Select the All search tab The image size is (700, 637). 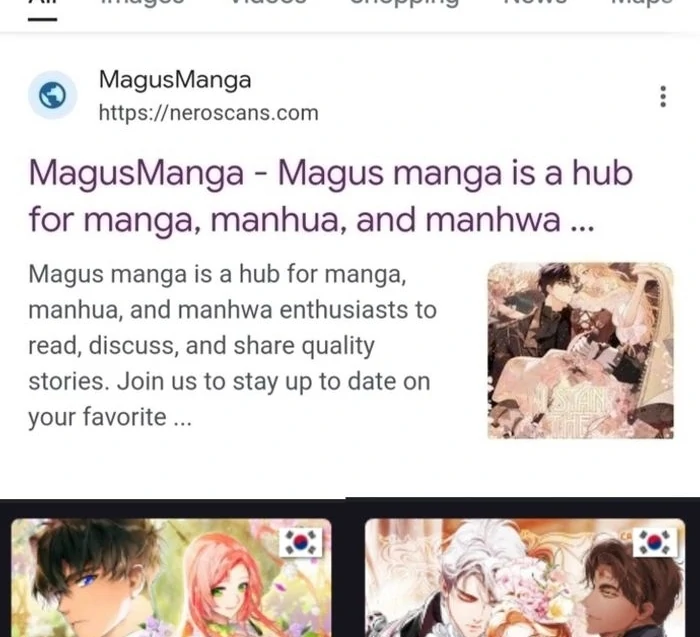42,2
